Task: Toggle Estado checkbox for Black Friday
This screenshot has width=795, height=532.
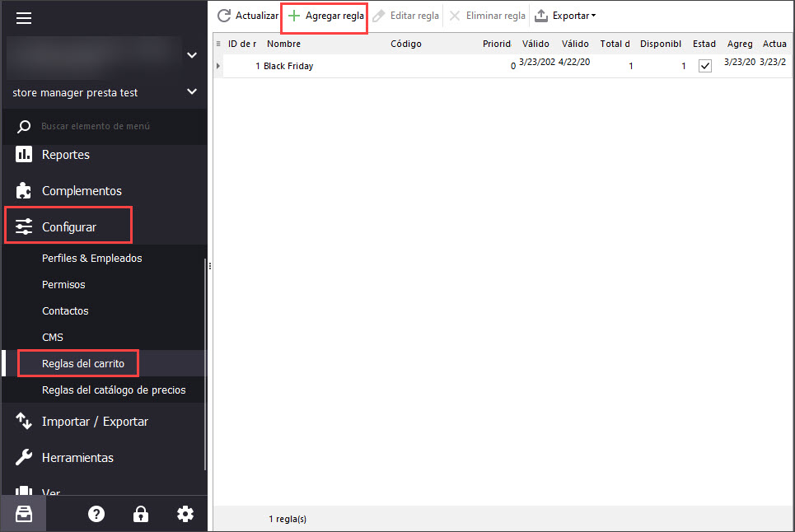Action: click(x=704, y=66)
